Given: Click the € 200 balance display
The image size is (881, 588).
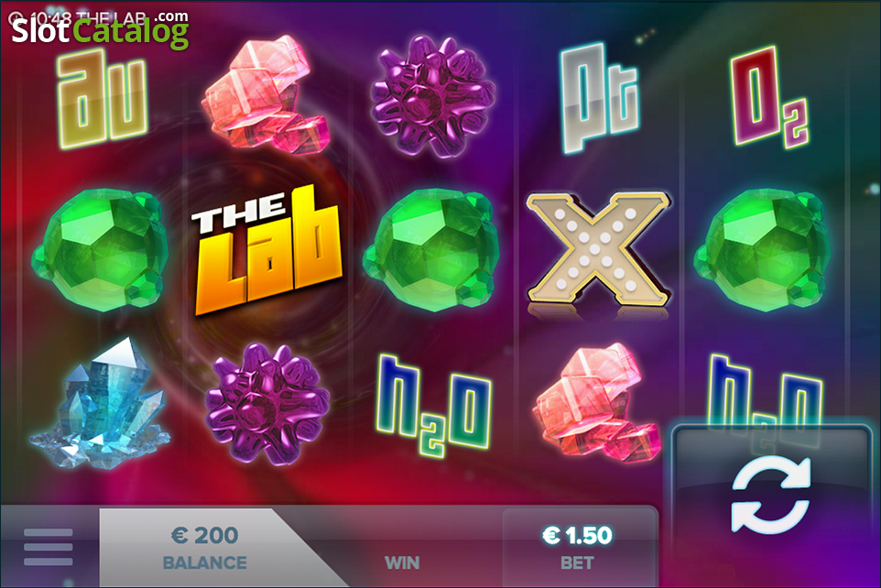Looking at the screenshot, I should click(x=204, y=548).
